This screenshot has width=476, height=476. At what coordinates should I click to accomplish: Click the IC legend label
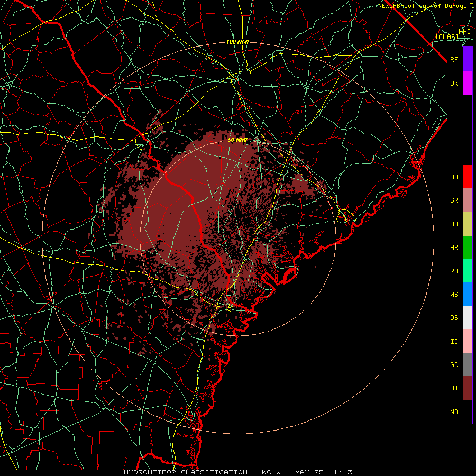pyautogui.click(x=454, y=342)
